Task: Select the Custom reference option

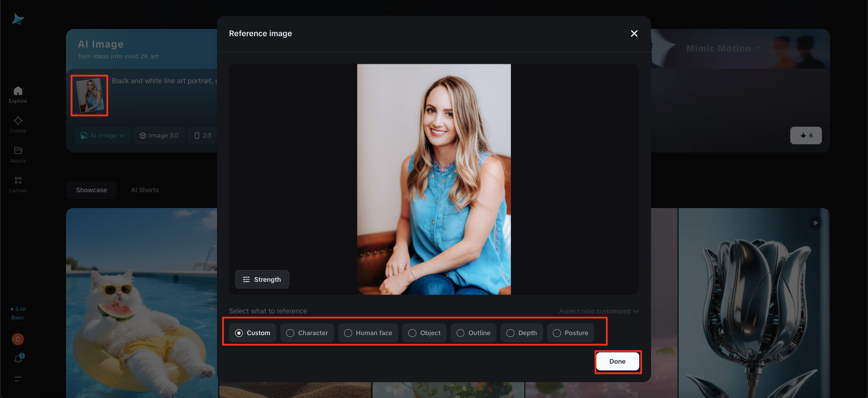Action: tap(252, 333)
